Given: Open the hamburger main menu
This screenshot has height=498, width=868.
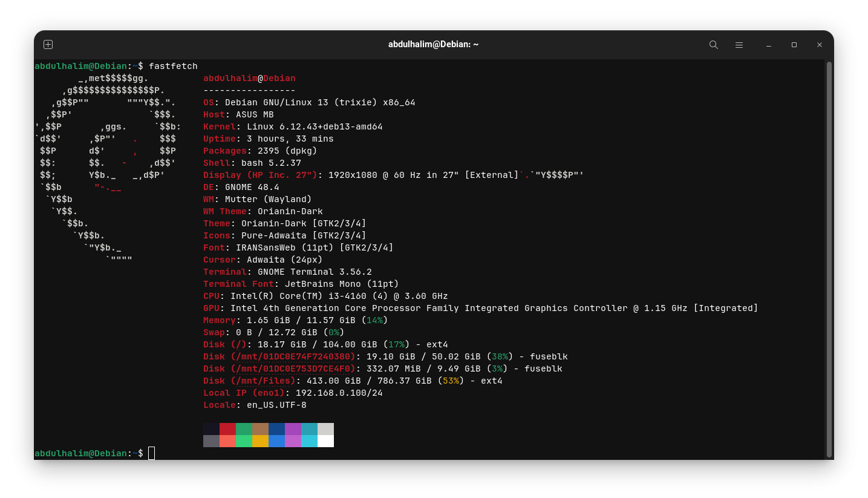Looking at the screenshot, I should pos(739,45).
